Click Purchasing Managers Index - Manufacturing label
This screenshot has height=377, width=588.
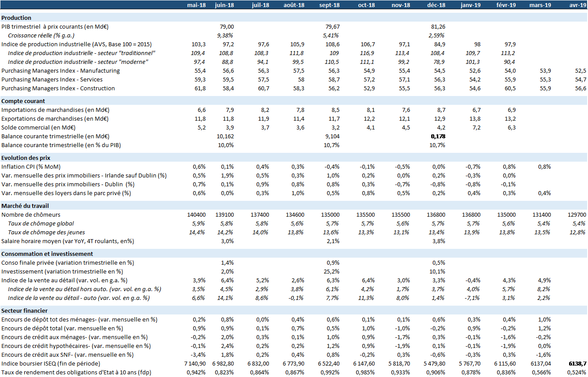pyautogui.click(x=60, y=70)
